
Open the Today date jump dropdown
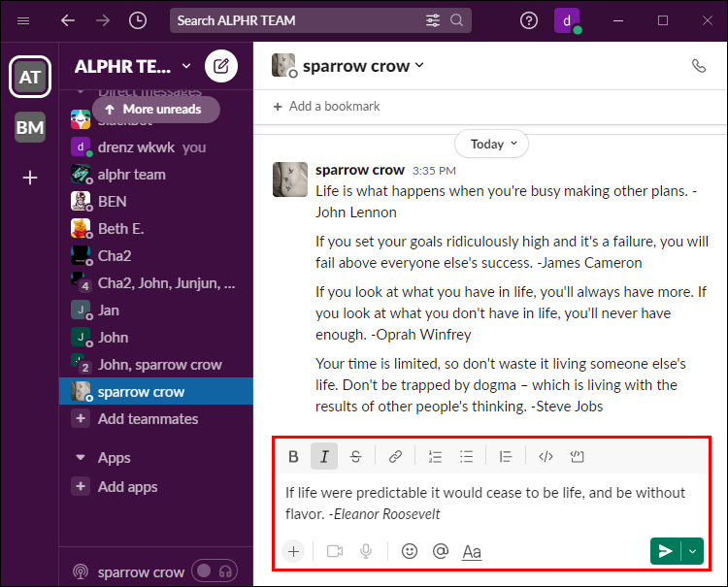[491, 144]
